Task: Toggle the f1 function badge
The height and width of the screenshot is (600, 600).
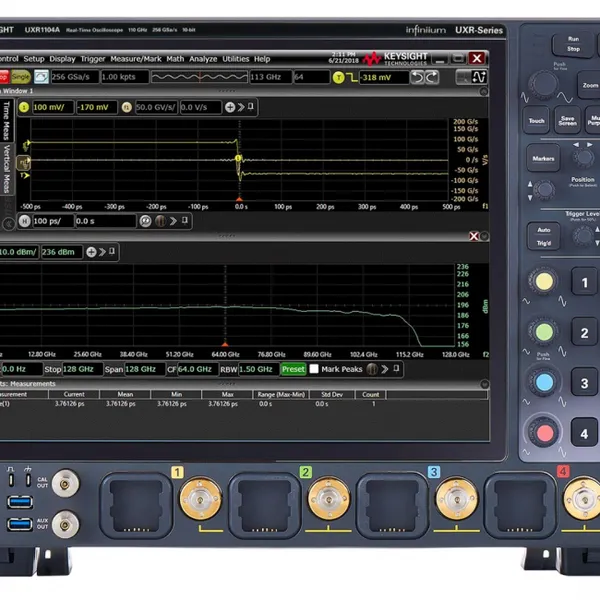Action: point(127,107)
